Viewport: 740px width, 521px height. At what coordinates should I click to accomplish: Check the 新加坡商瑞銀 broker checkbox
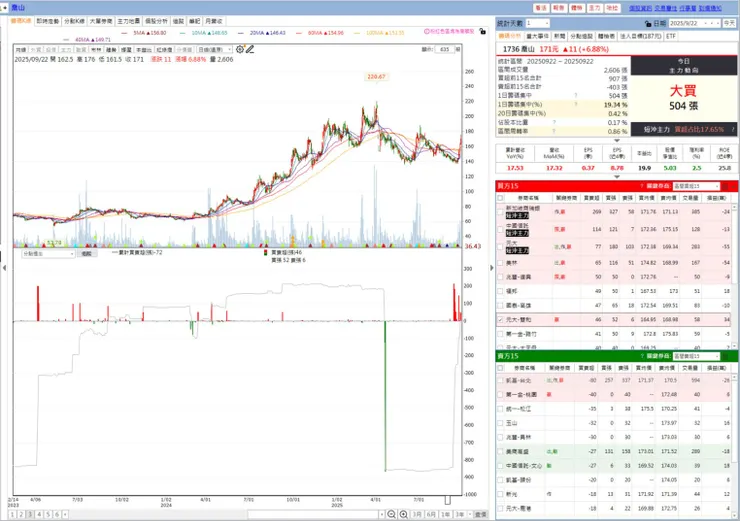(x=500, y=211)
